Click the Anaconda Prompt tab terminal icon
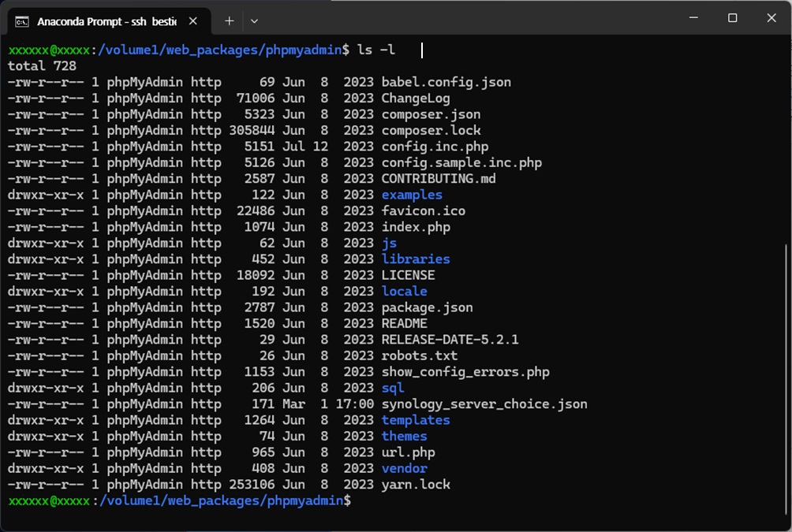The height and width of the screenshot is (532, 792). point(23,21)
